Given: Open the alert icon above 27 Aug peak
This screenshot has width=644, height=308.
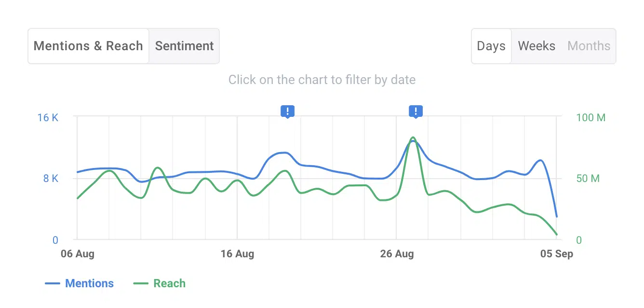Looking at the screenshot, I should click(x=416, y=112).
